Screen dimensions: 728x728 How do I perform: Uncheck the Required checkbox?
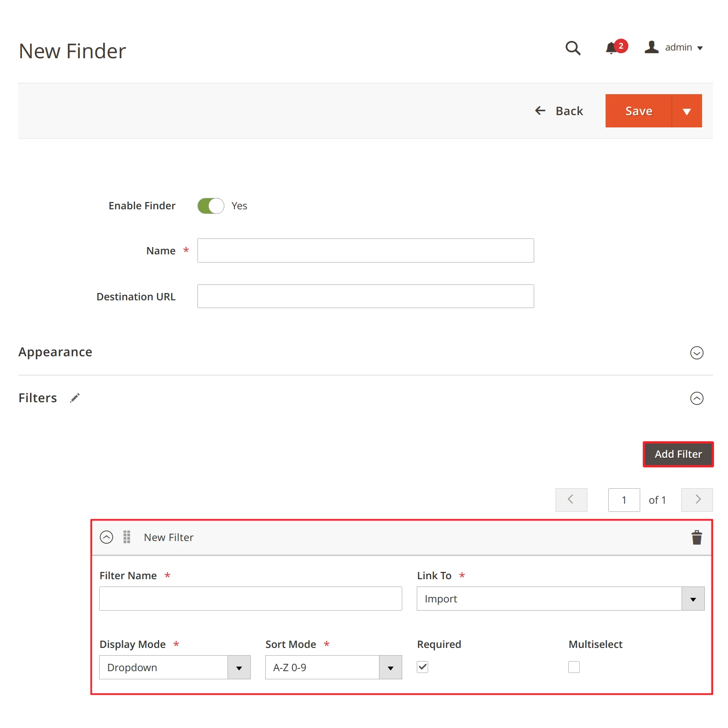pos(422,667)
